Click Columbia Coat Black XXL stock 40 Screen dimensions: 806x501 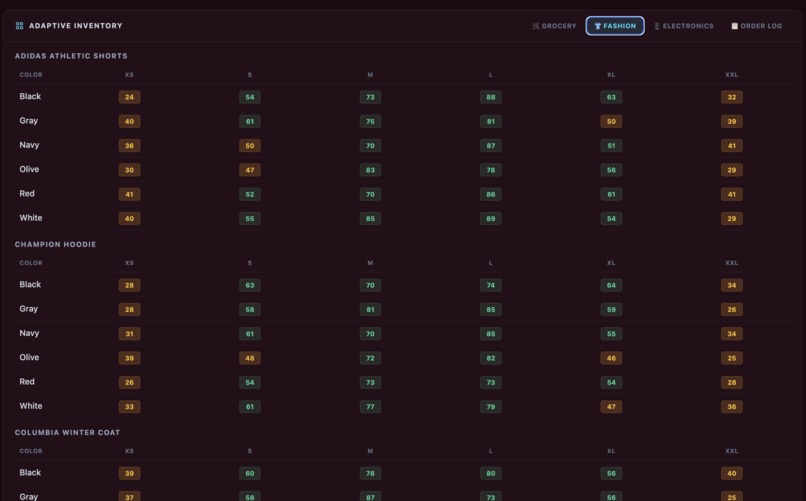(x=731, y=473)
